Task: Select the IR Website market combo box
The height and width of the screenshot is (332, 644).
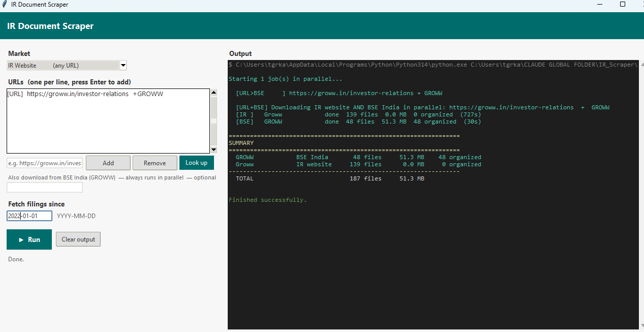Action: click(67, 65)
